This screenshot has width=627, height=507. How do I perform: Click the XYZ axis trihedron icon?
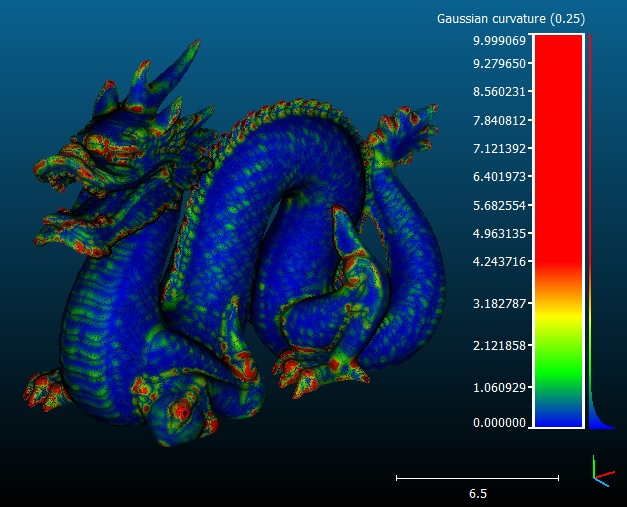pyautogui.click(x=603, y=471)
